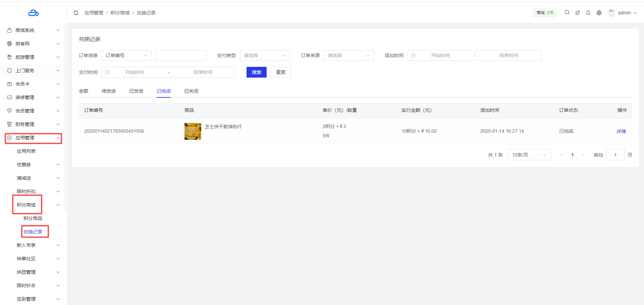Switch to the 已关闭 tab

pyautogui.click(x=191, y=91)
